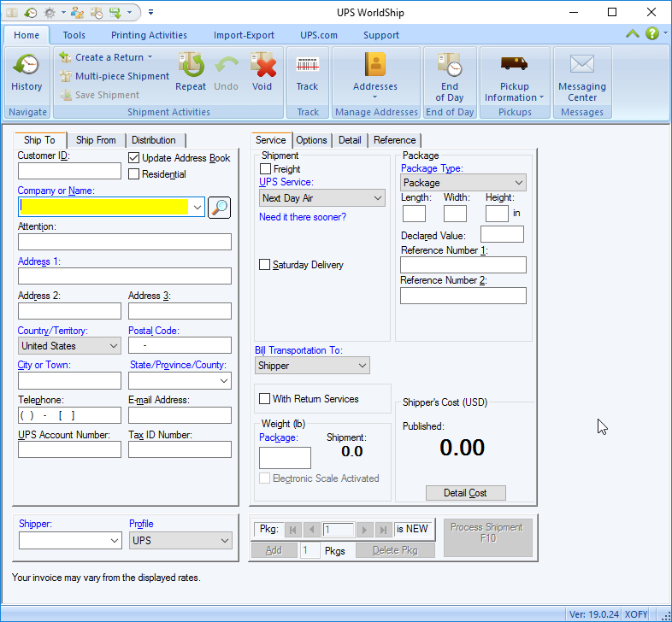Switch to the Distribution tab
The width and height of the screenshot is (672, 622).
(153, 140)
